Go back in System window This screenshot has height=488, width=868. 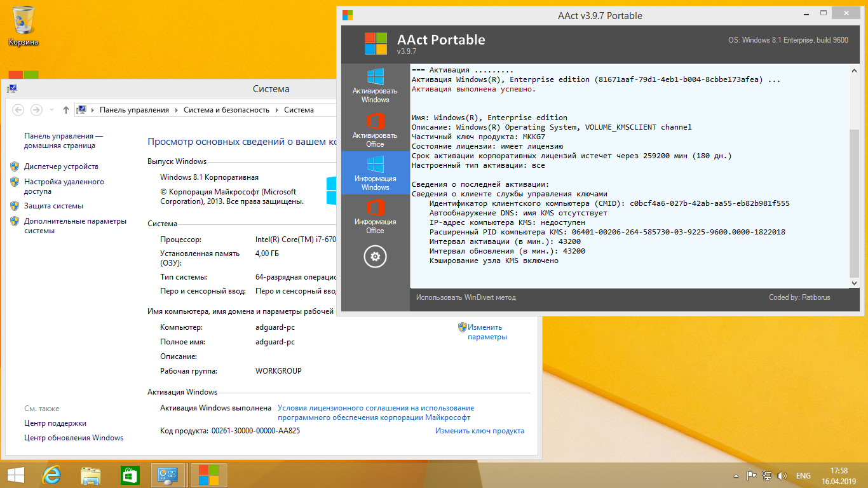[x=18, y=110]
